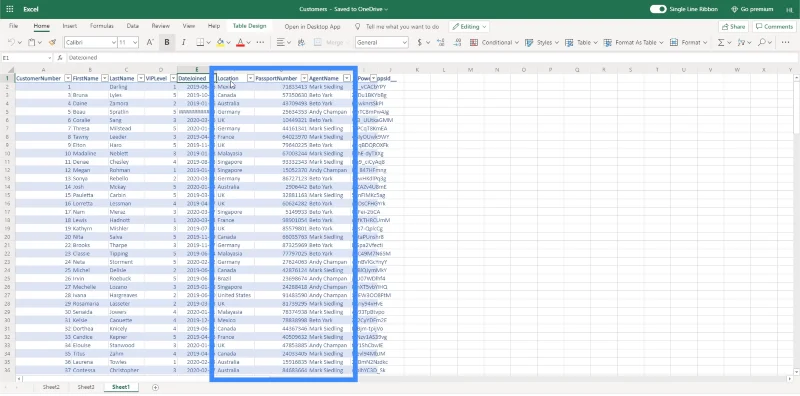
Task: Click the text alignment icon
Action: coord(280,42)
